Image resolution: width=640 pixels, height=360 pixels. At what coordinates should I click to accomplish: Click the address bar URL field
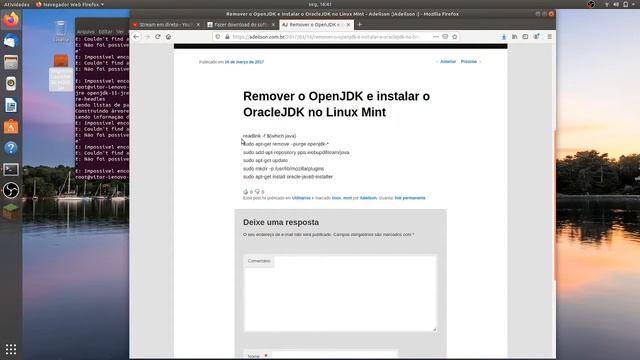(327, 37)
